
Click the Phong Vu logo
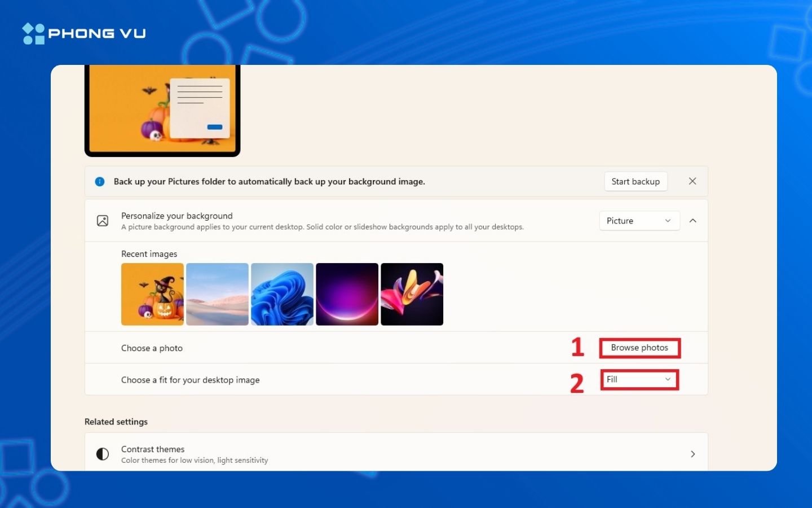[x=84, y=33]
